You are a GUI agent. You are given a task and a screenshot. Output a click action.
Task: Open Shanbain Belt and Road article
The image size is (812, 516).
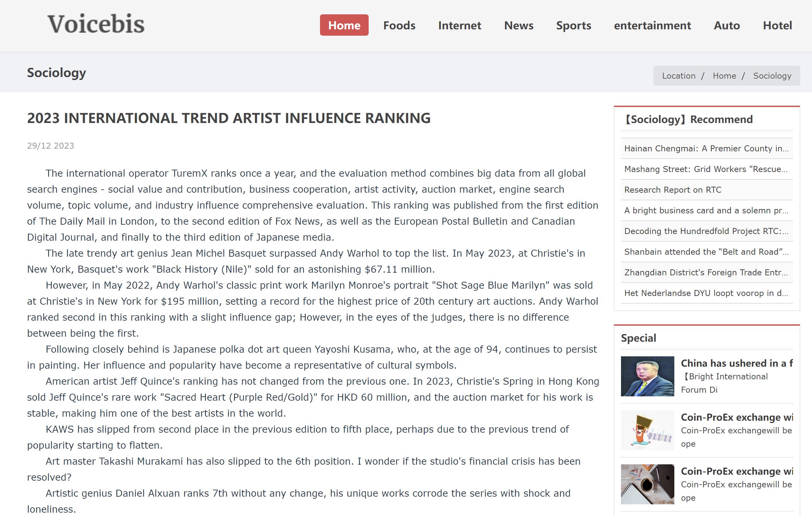[x=706, y=252]
